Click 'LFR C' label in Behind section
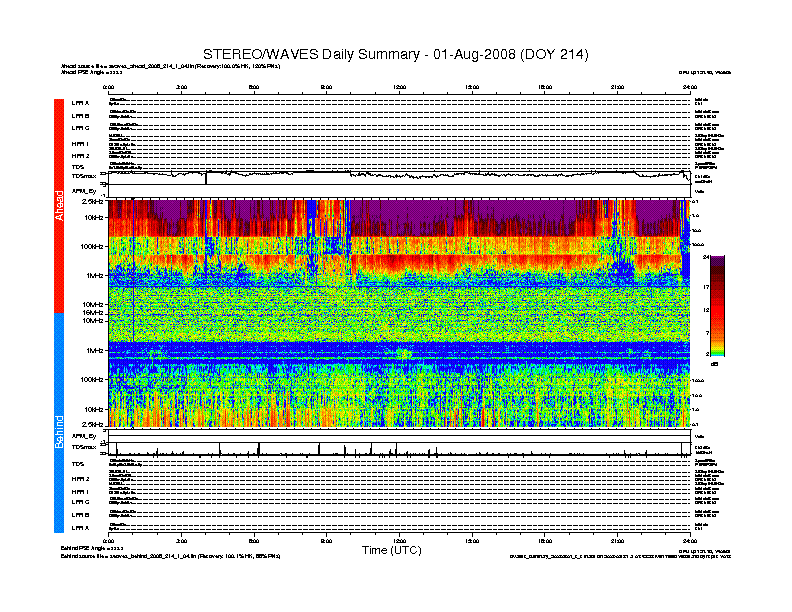 coord(80,502)
